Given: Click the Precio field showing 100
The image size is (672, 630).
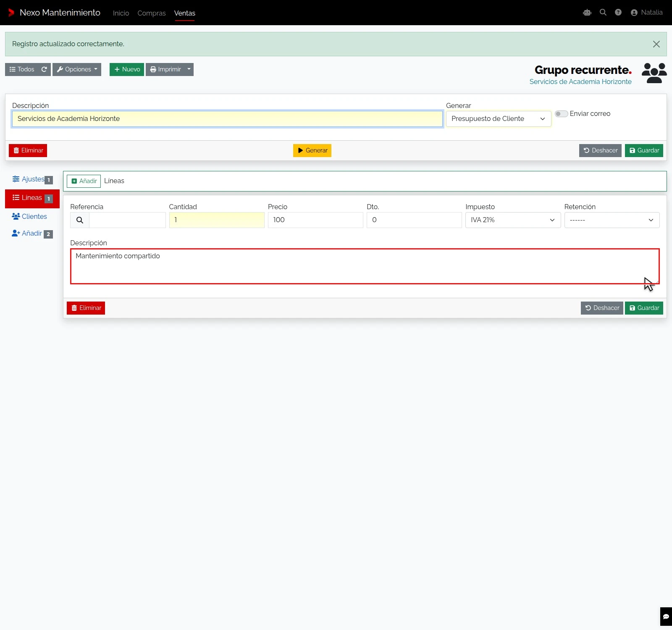Looking at the screenshot, I should coord(315,220).
